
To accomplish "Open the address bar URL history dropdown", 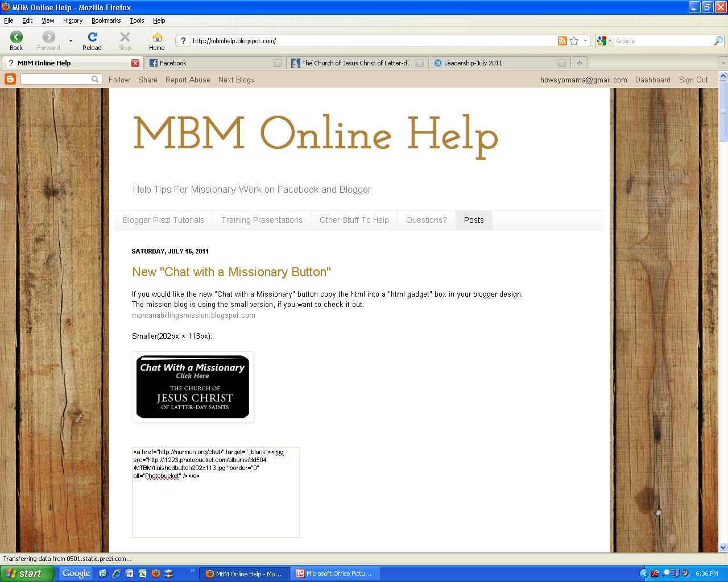I will coord(586,41).
